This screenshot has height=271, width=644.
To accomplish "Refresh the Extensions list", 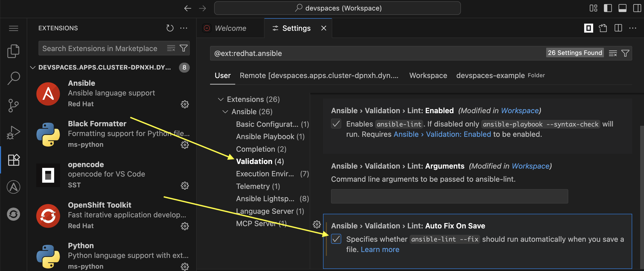I will 170,28.
